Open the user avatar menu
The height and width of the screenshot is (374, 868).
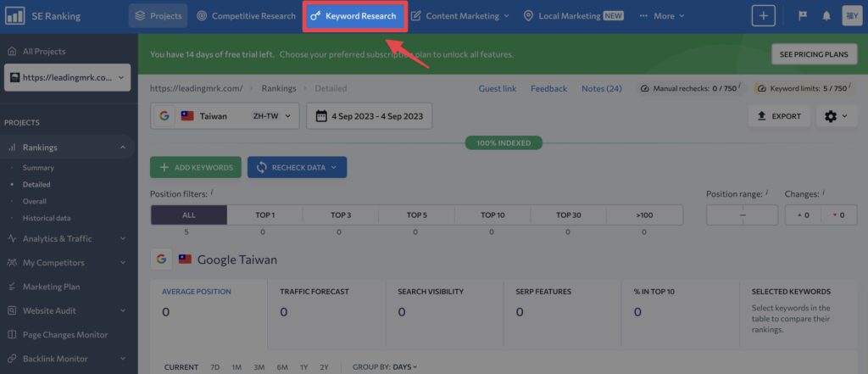click(850, 16)
